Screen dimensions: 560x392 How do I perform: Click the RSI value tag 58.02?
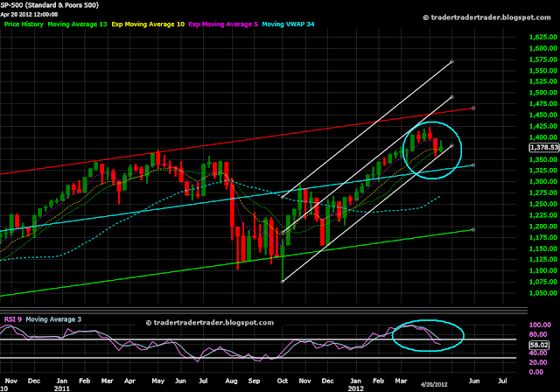click(x=539, y=345)
